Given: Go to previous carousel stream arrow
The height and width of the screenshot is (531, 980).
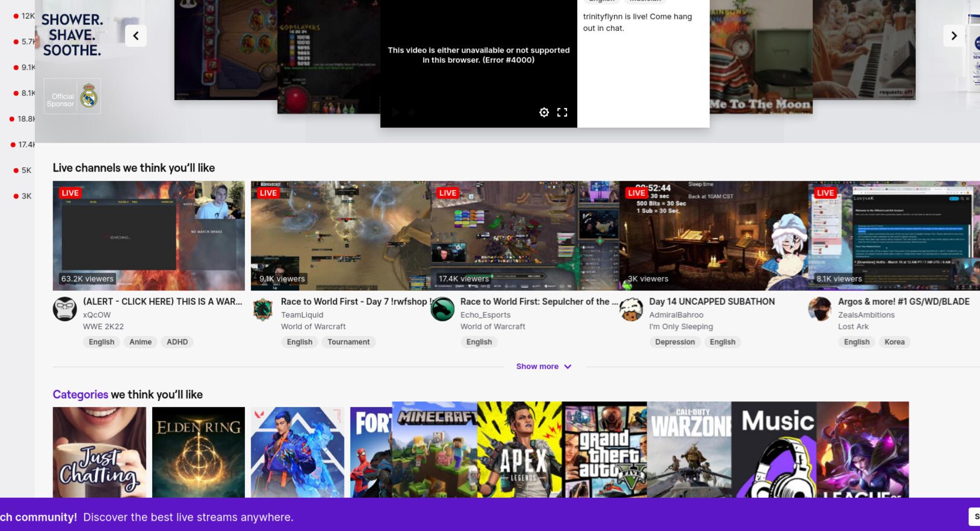Looking at the screenshot, I should click(136, 36).
